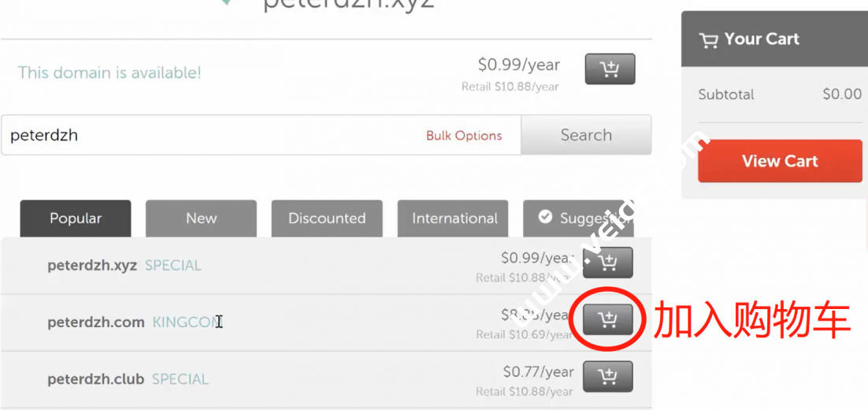Click the peterdzh.com domain name
The height and width of the screenshot is (410, 868).
pos(96,322)
